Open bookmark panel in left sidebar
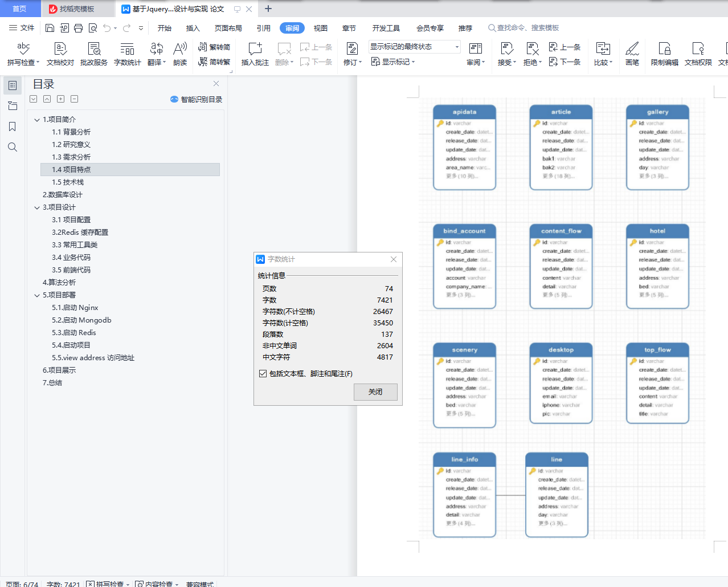Screen dimensions: 728x587 (x=12, y=127)
